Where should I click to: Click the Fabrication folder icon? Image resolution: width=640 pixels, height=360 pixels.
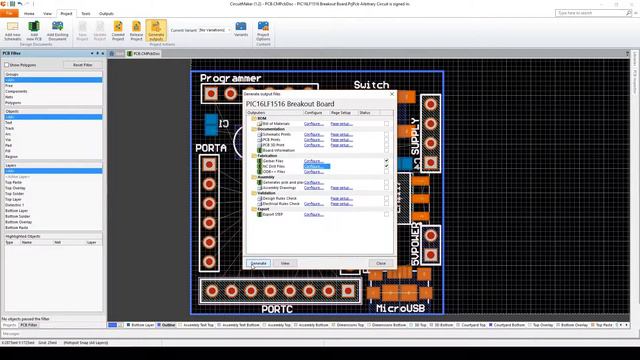(254, 156)
